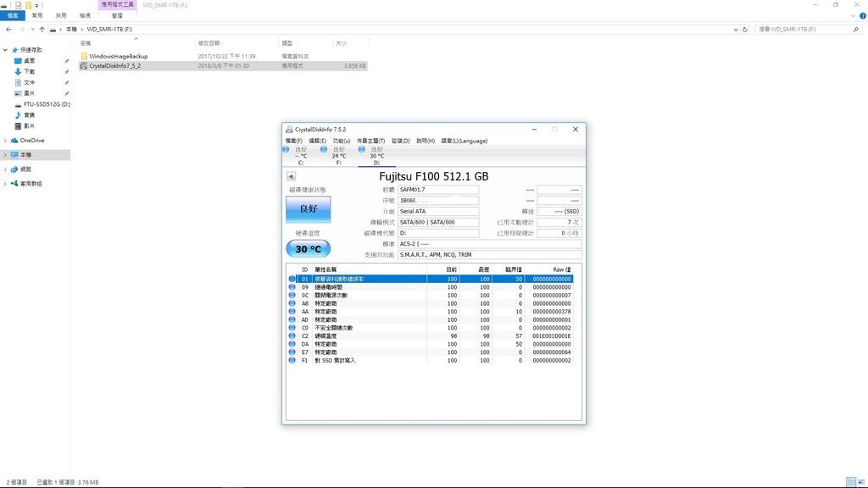Click the 良好 health status button
This screenshot has width=868, height=488.
click(x=309, y=209)
